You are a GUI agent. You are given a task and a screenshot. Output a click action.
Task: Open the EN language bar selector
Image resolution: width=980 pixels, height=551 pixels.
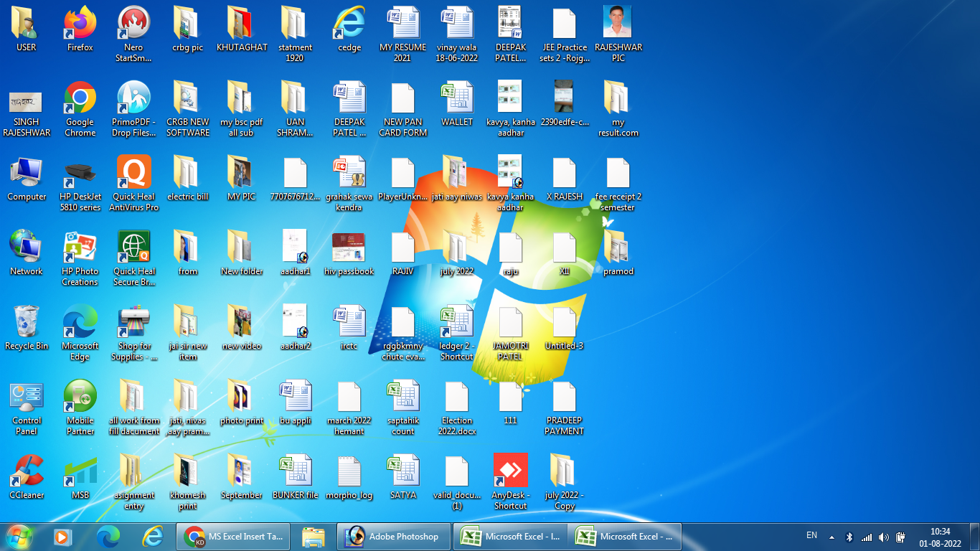click(811, 535)
